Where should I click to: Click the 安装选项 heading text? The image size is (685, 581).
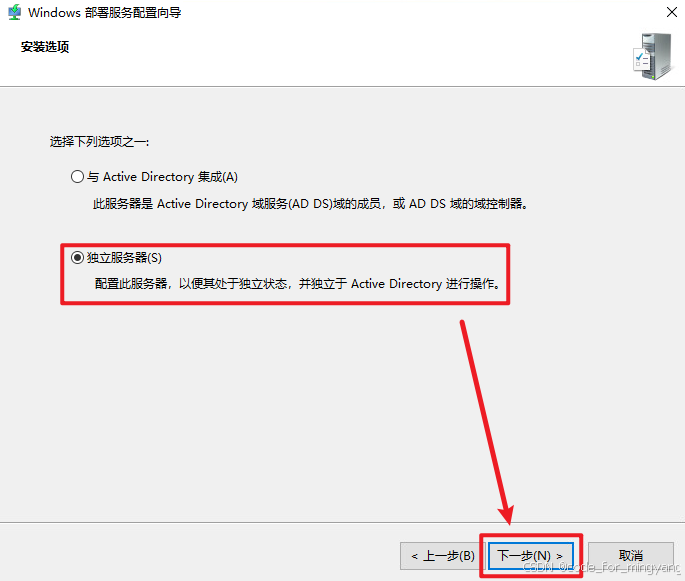(45, 47)
